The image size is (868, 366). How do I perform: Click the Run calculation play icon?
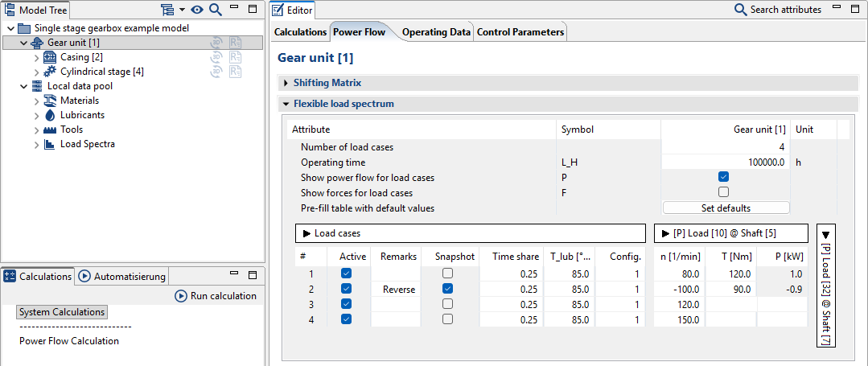pos(180,296)
